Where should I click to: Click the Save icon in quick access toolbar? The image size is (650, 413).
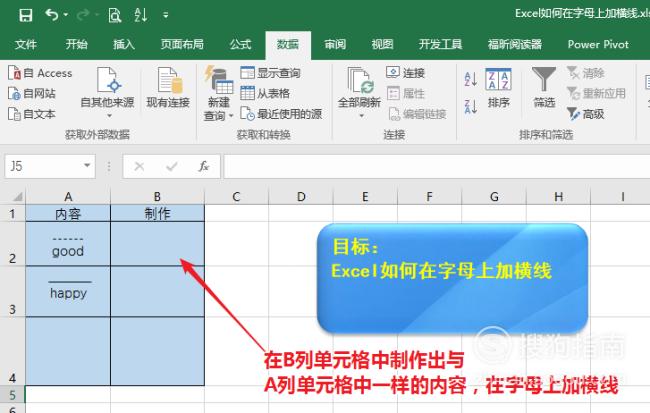coord(26,15)
